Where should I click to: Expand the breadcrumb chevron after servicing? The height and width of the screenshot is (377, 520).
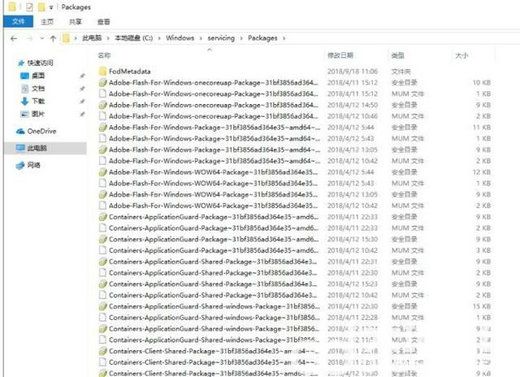(241, 38)
